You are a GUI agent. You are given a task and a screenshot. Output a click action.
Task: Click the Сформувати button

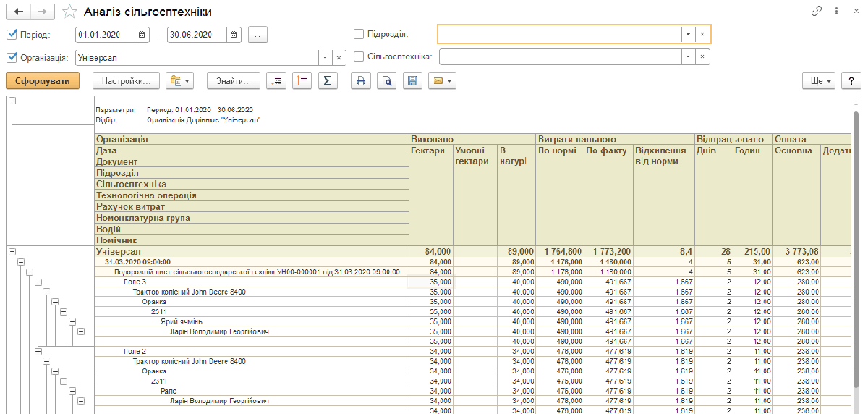[x=43, y=81]
